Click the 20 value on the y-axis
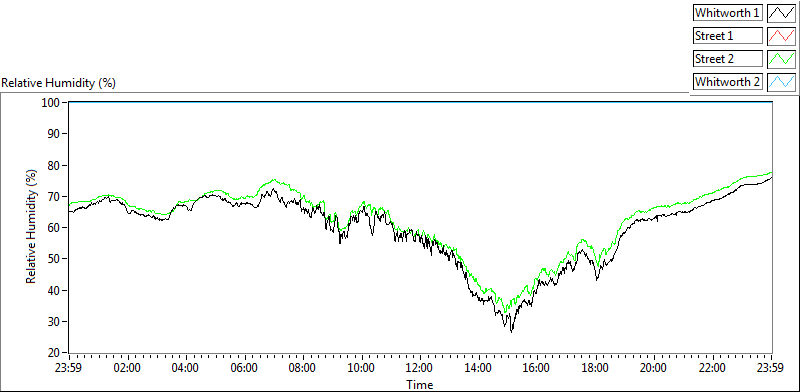Screen dimensions: 800x392 pos(55,353)
